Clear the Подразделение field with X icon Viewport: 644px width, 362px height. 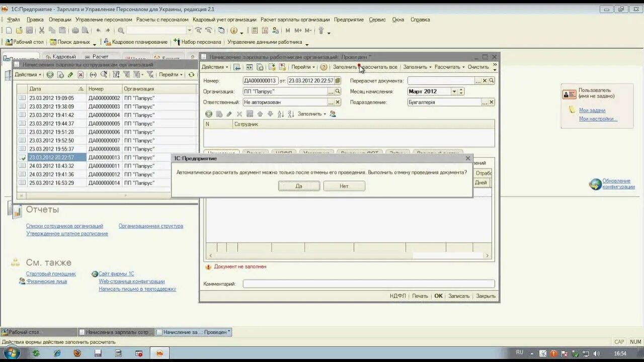[492, 102]
